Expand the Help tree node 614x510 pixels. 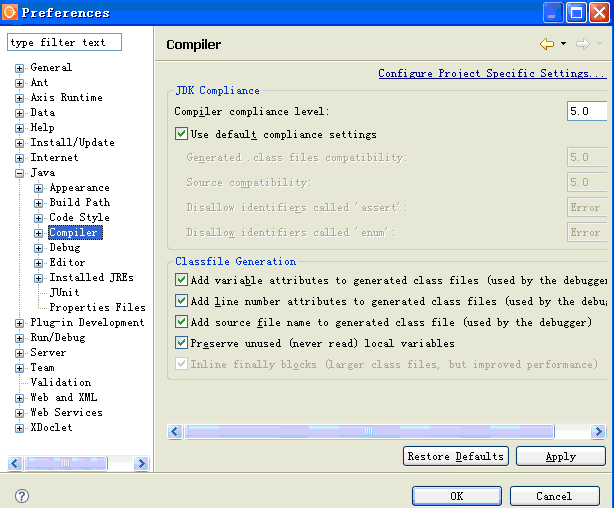tap(19, 128)
